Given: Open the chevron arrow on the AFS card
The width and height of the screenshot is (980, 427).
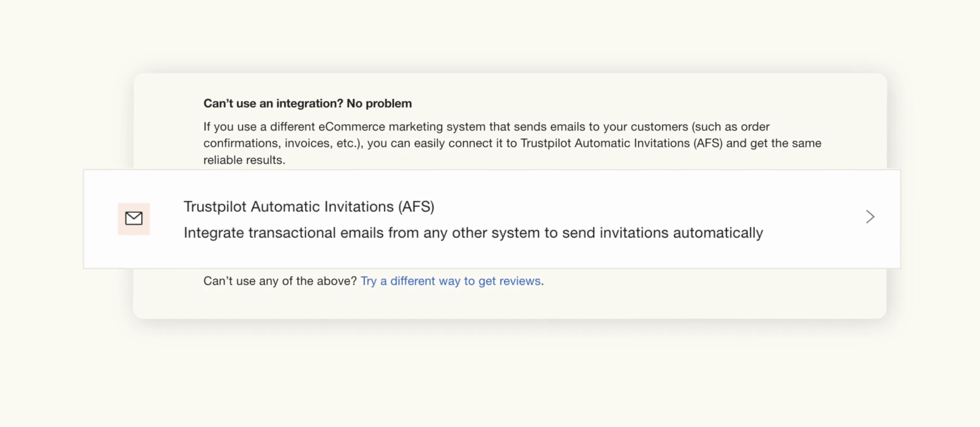Looking at the screenshot, I should point(870,217).
